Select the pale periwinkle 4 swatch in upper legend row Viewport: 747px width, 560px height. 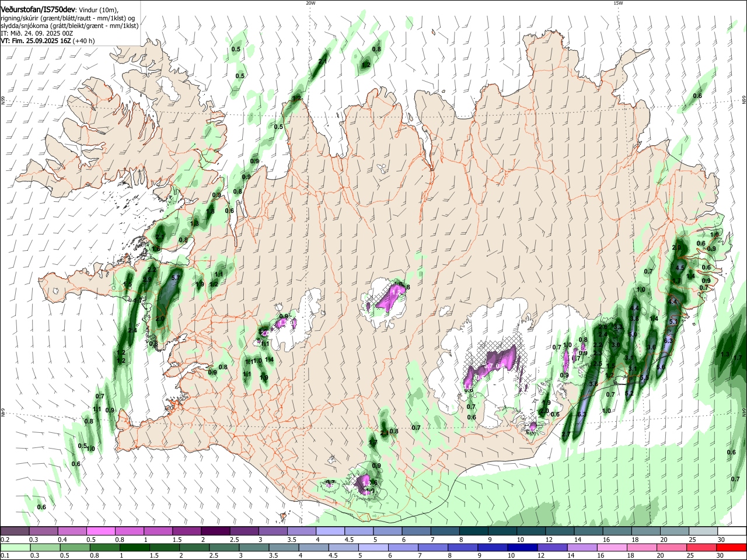(x=330, y=531)
